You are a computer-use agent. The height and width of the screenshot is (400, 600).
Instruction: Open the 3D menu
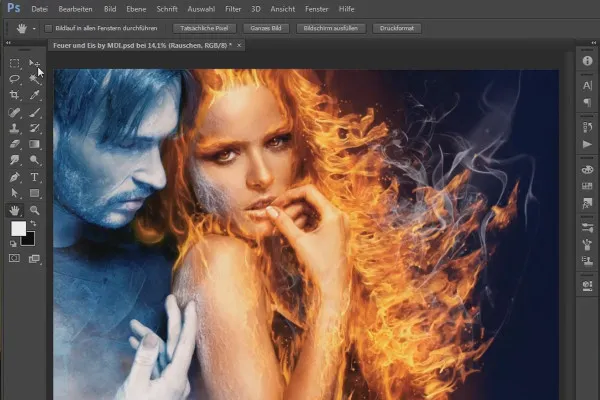[256, 9]
